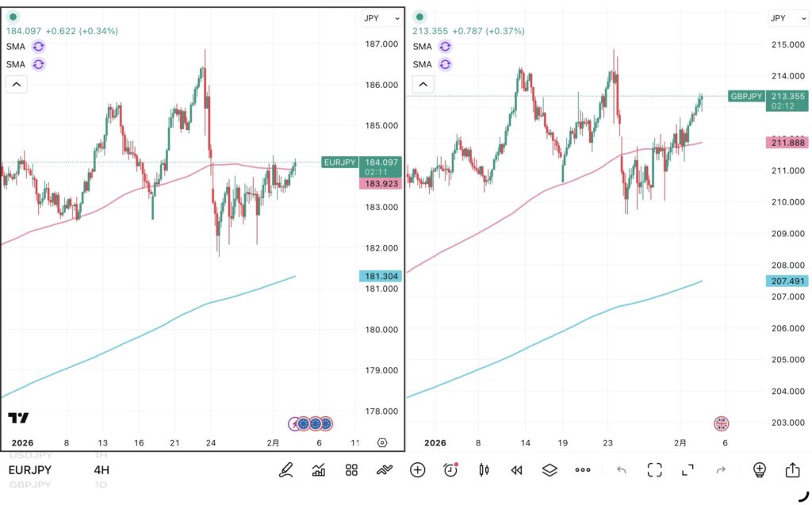Open the candlestick chart type icon

click(x=483, y=470)
